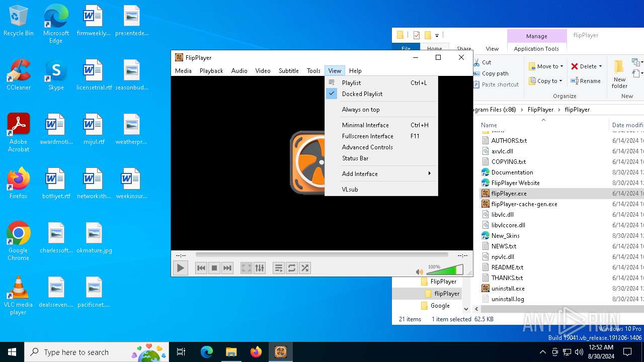Select Adobe Acrobat desktop icon
Screen dimensions: 644x362
[19, 133]
